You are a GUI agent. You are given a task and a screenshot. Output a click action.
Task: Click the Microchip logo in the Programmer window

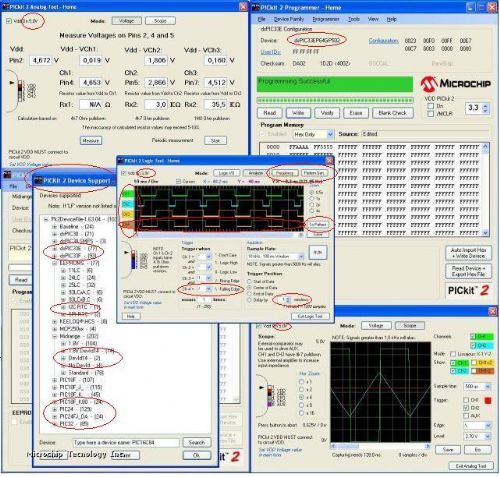point(455,84)
